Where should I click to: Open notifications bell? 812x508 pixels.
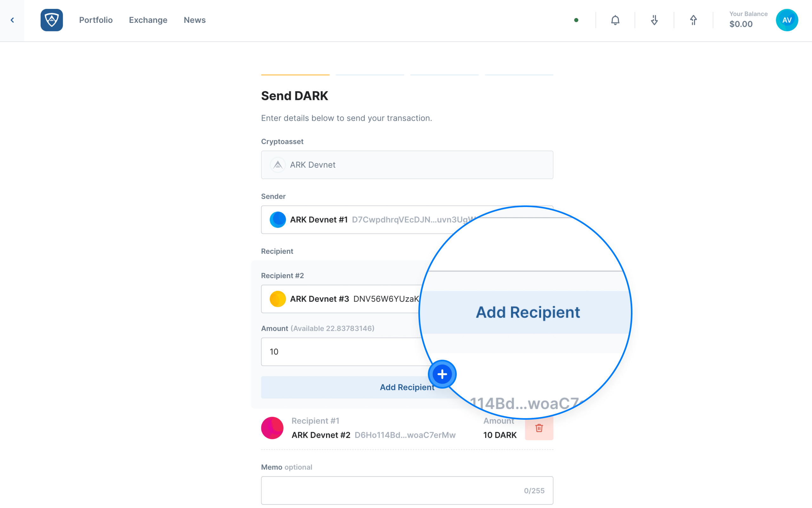(615, 20)
